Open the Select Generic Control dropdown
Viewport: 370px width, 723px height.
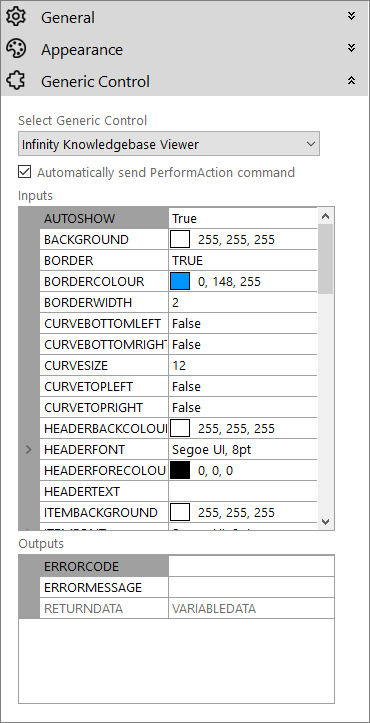tap(169, 144)
